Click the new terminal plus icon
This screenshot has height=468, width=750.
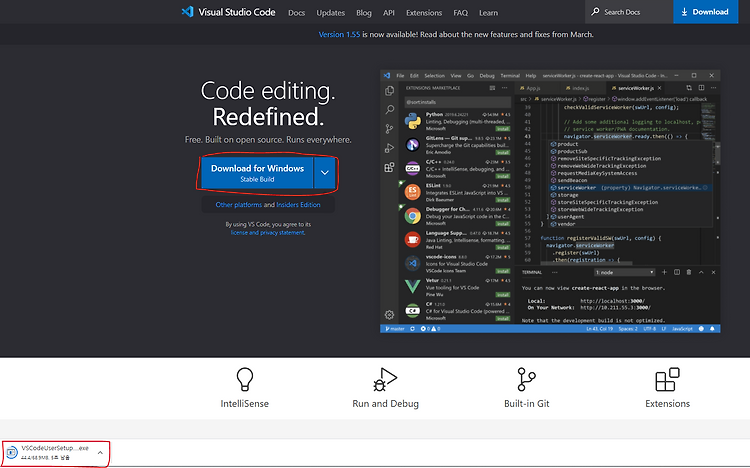(664, 272)
